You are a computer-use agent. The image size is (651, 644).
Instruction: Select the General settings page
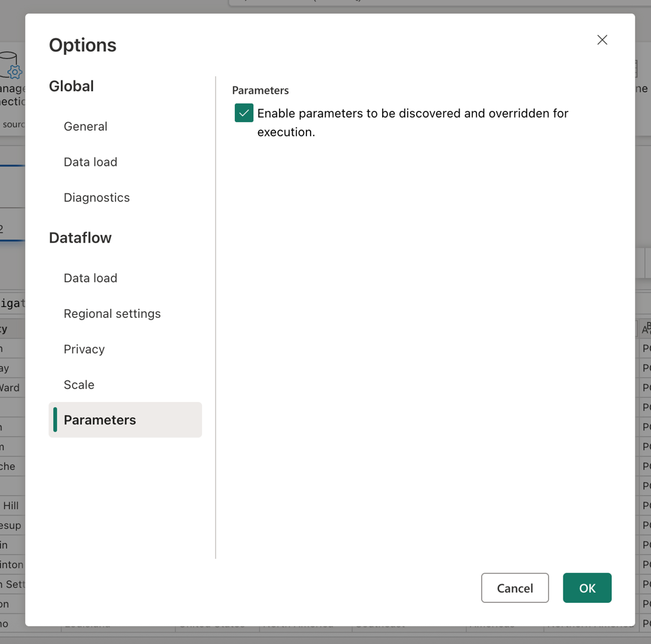[85, 126]
